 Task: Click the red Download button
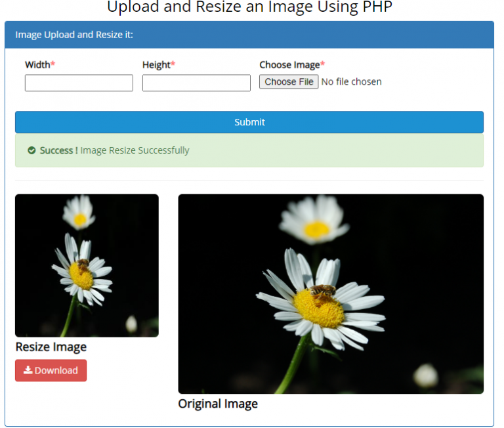click(x=51, y=370)
